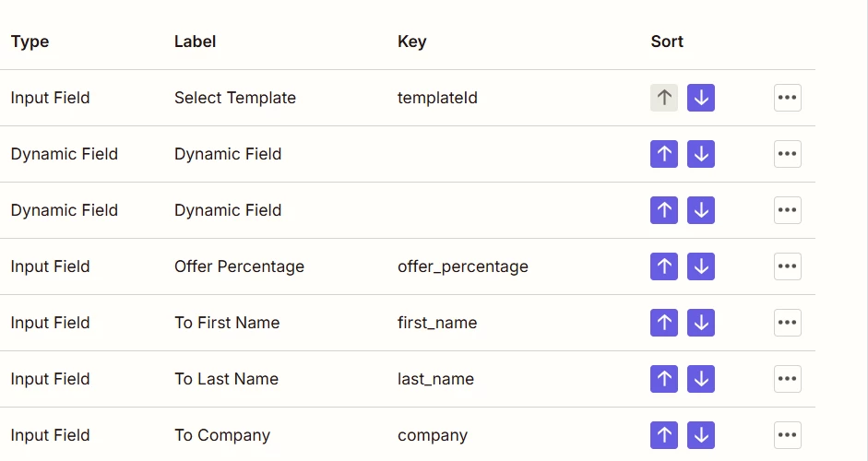This screenshot has width=868, height=461.
Task: Open more options for To Company
Action: 787,435
